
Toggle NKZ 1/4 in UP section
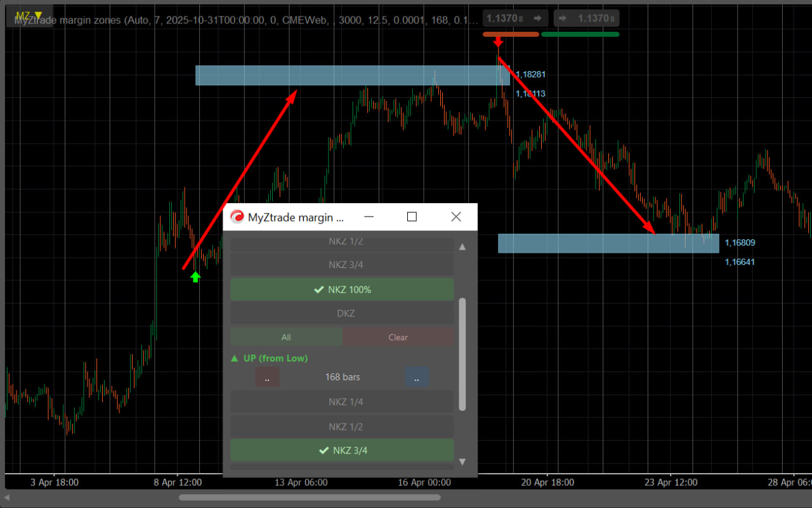click(x=342, y=402)
